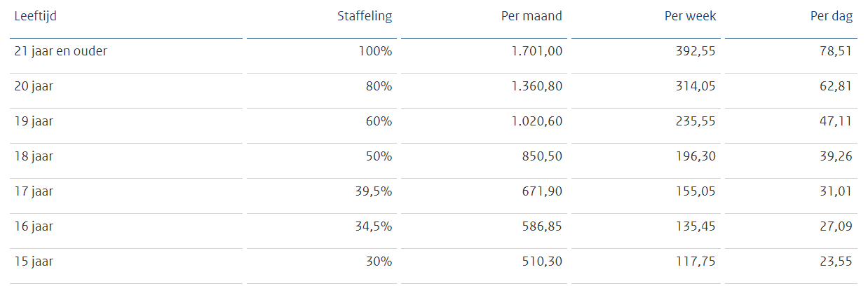The image size is (868, 293).
Task: Click the Leeftijd column header
Action: click(35, 16)
